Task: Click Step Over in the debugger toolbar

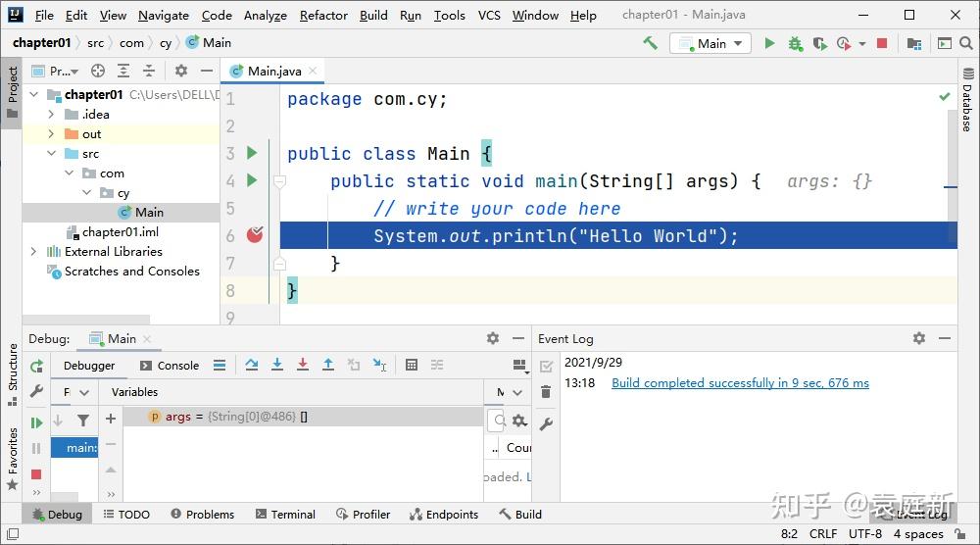Action: pyautogui.click(x=251, y=365)
